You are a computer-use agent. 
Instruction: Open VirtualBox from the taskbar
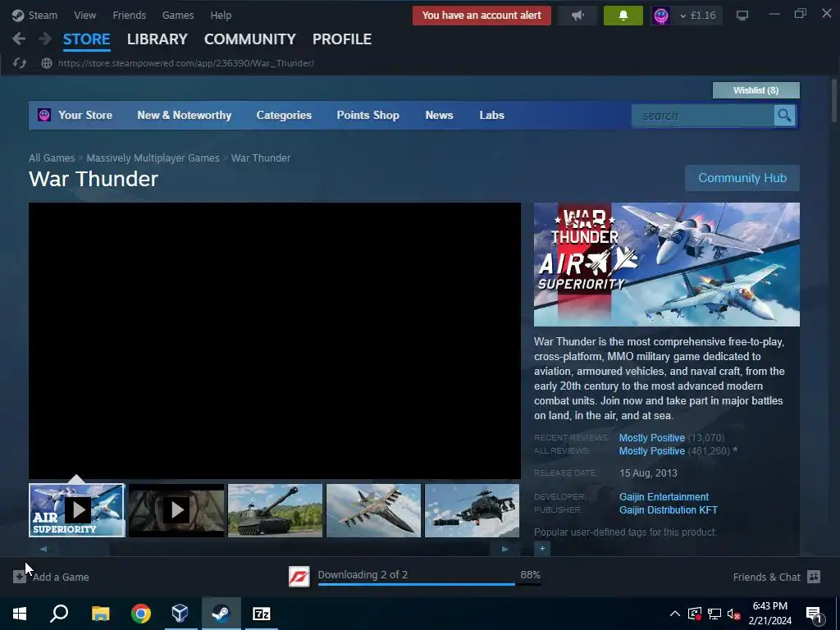(x=180, y=614)
